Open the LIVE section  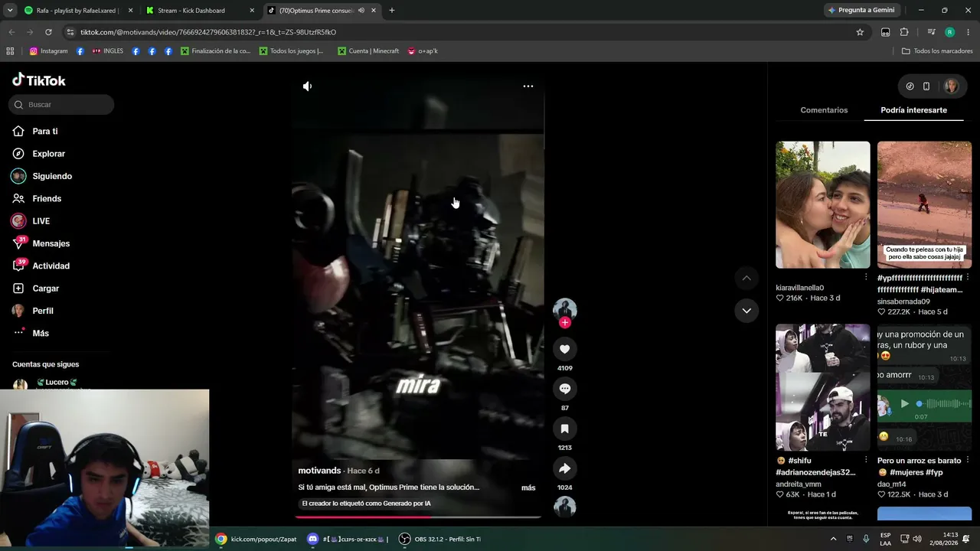point(41,221)
